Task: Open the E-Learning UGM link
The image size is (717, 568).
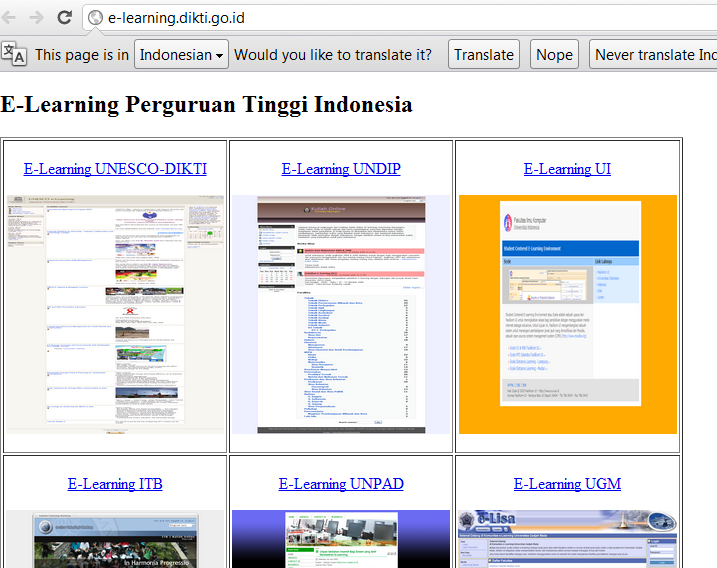Action: (x=567, y=484)
